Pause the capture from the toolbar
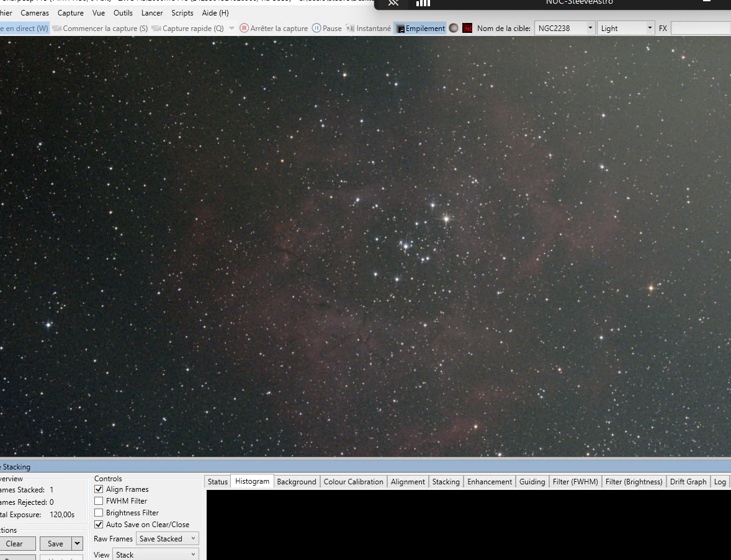Viewport: 731px width, 560px height. click(326, 29)
